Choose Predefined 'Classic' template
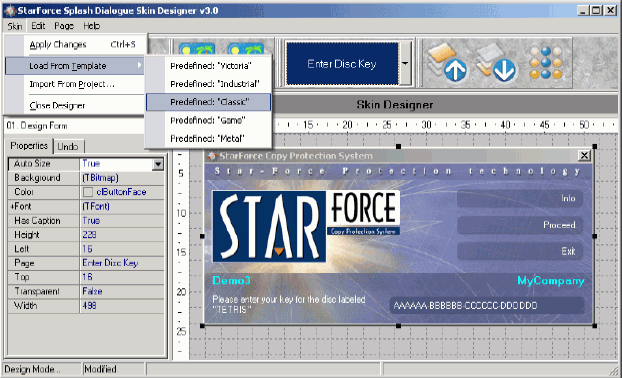This screenshot has height=378, width=622. click(x=209, y=102)
